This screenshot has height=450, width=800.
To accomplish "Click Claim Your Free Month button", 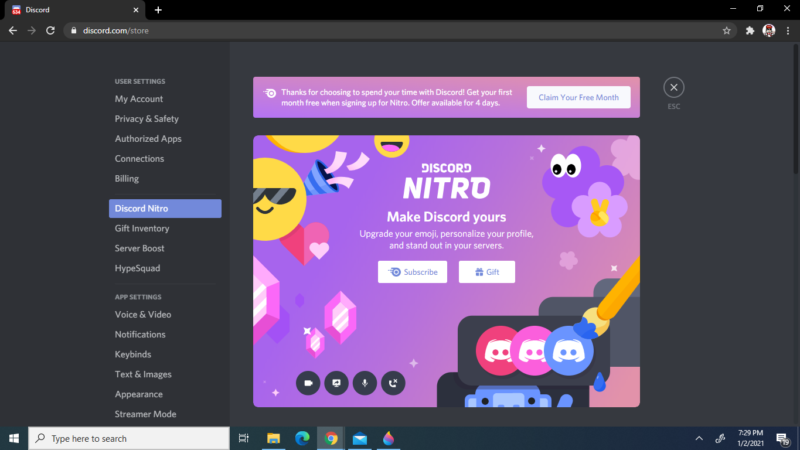I will [x=579, y=97].
